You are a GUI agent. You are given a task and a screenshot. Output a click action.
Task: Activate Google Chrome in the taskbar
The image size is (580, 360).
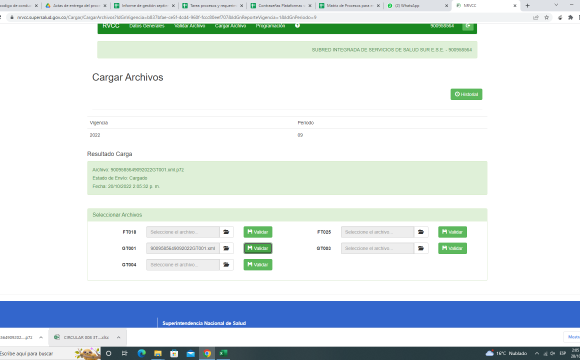[207, 353]
